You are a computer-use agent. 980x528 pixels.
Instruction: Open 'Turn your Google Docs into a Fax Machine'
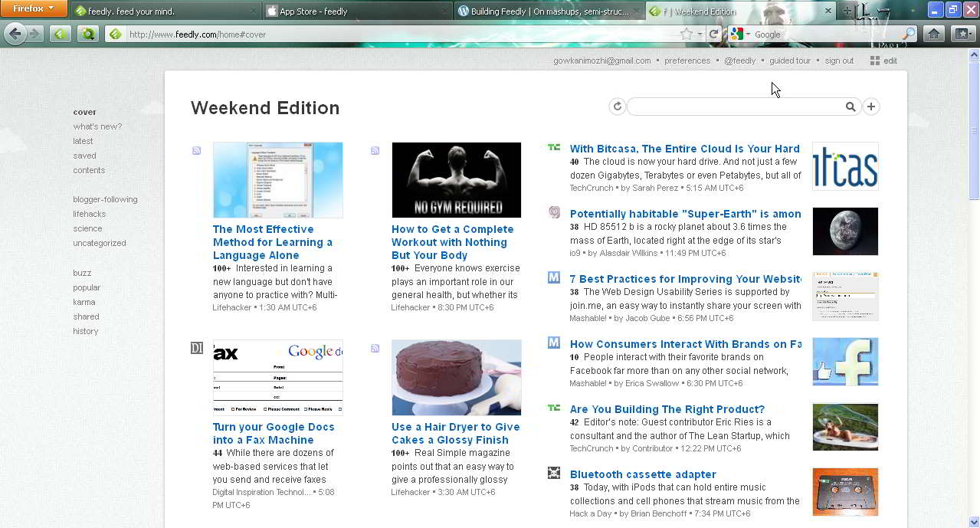pyautogui.click(x=274, y=433)
